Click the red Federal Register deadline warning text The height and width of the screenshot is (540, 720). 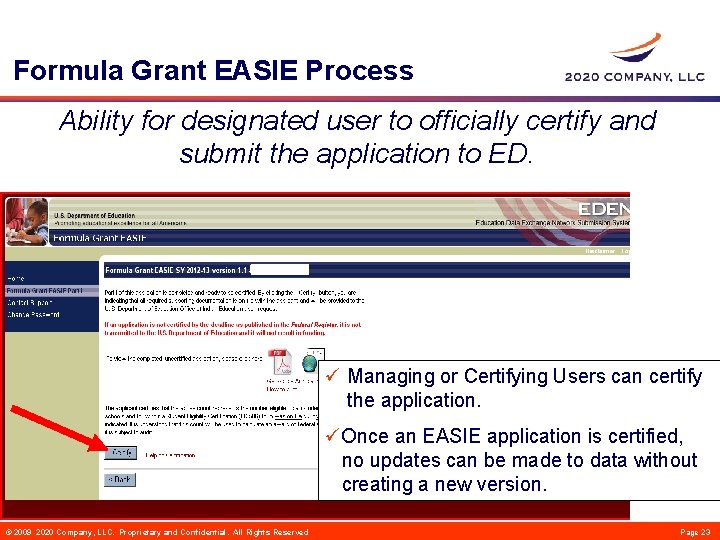(x=233, y=328)
